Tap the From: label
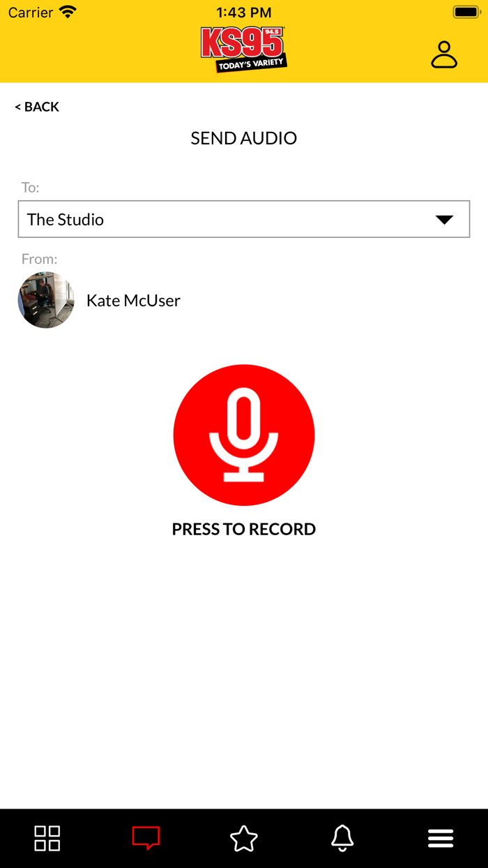 pos(40,259)
